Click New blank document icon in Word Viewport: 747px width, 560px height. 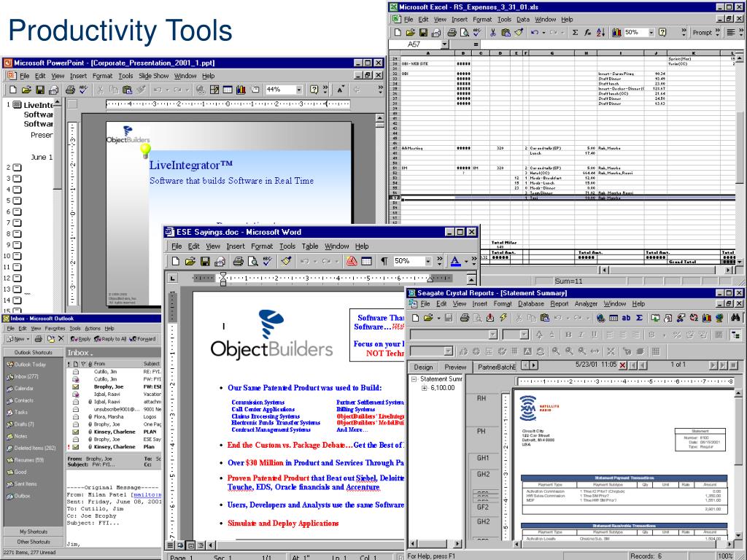(x=175, y=261)
